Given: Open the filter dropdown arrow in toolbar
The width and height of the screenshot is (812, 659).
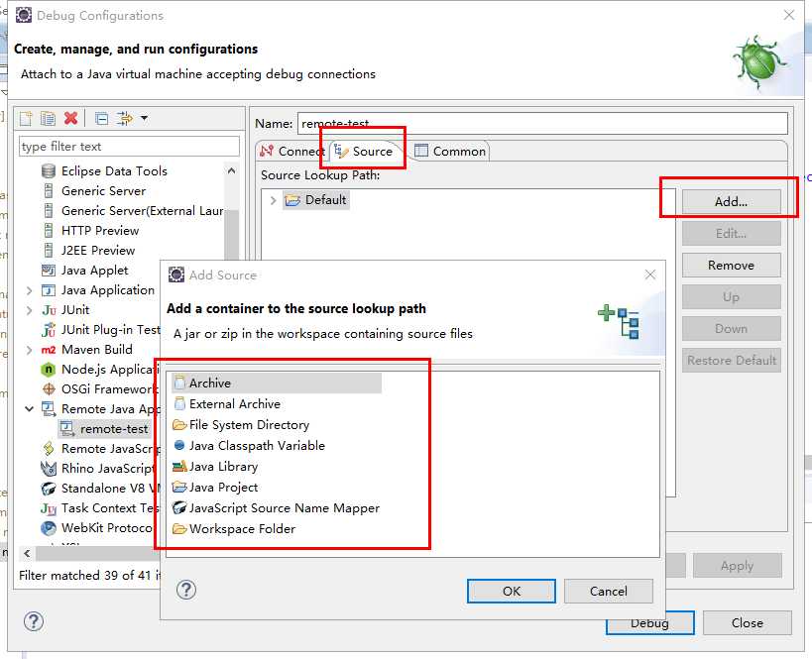Looking at the screenshot, I should click(145, 119).
